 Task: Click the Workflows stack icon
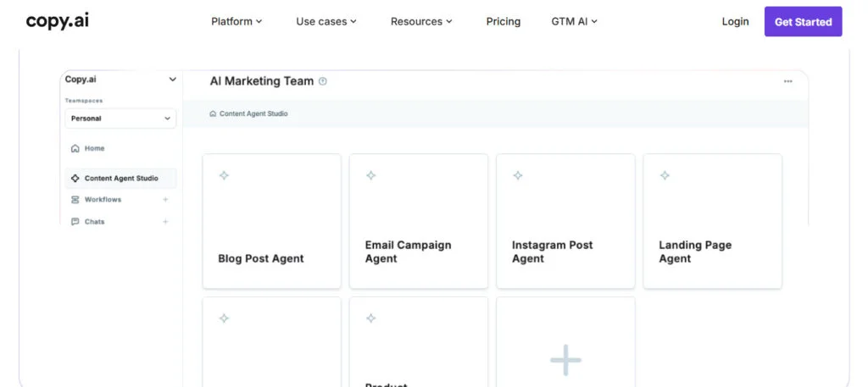tap(75, 200)
